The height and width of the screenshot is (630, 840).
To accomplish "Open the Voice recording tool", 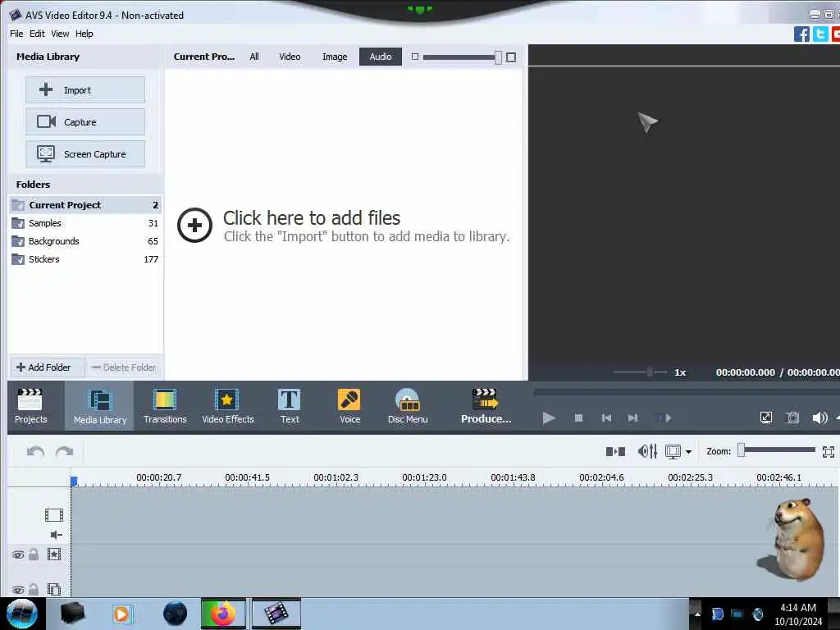I will coord(349,406).
